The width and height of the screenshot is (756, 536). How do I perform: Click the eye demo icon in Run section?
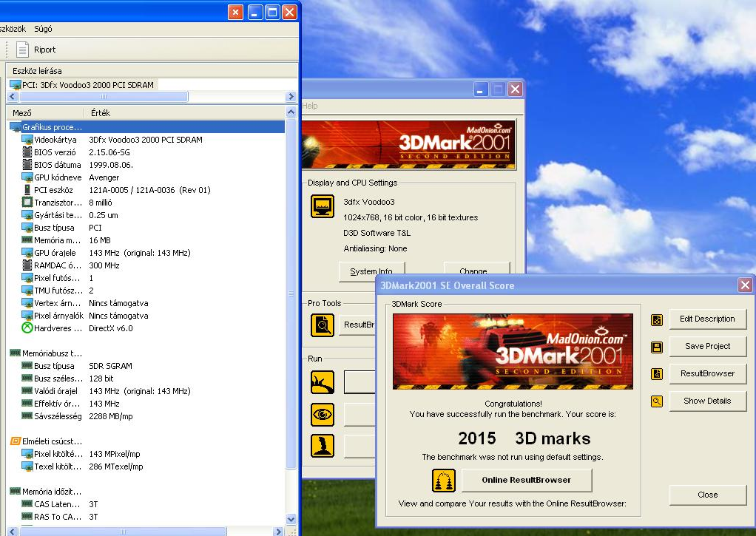tap(323, 415)
